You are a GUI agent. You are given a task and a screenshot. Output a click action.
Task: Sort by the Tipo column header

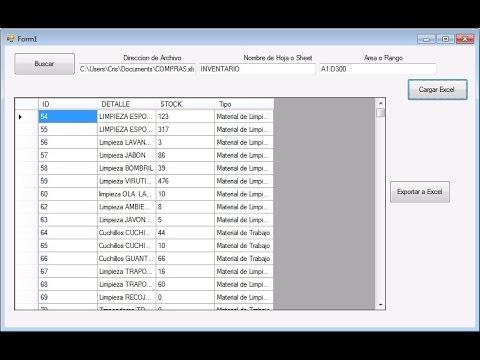pyautogui.click(x=244, y=104)
